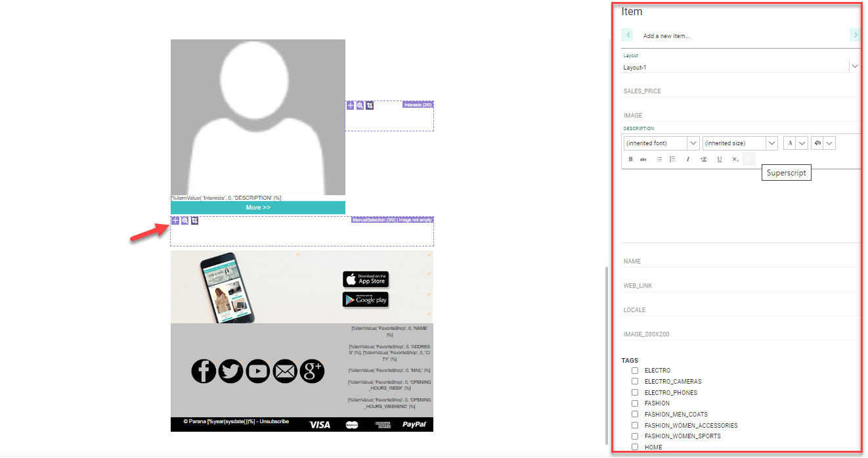Image resolution: width=868 pixels, height=458 pixels.
Task: Toggle bold formatting in description editor
Action: pyautogui.click(x=630, y=159)
